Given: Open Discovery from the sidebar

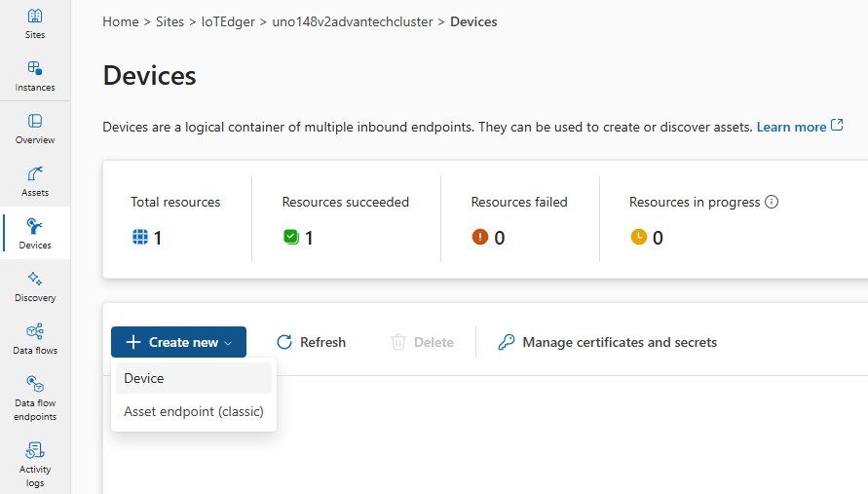Looking at the screenshot, I should coord(35,286).
